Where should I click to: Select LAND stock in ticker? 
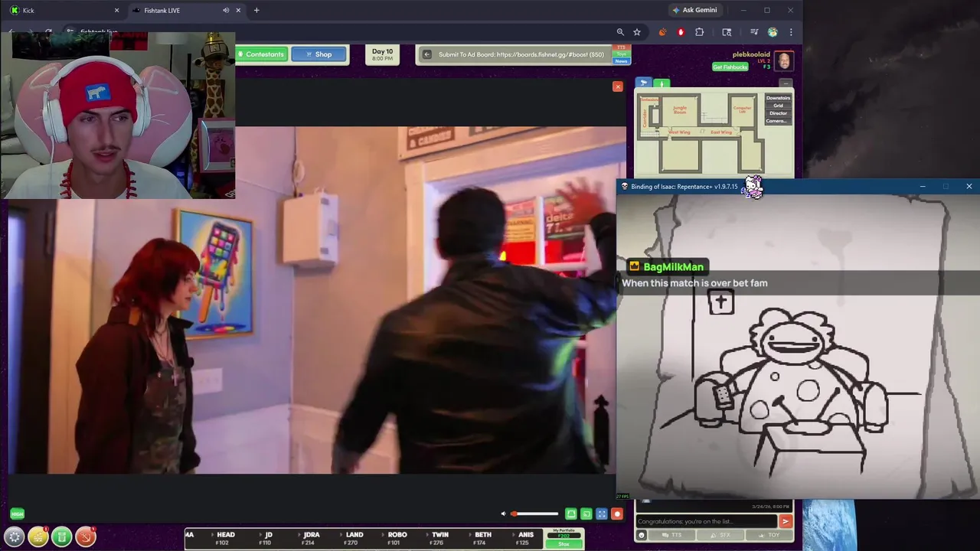(x=354, y=539)
